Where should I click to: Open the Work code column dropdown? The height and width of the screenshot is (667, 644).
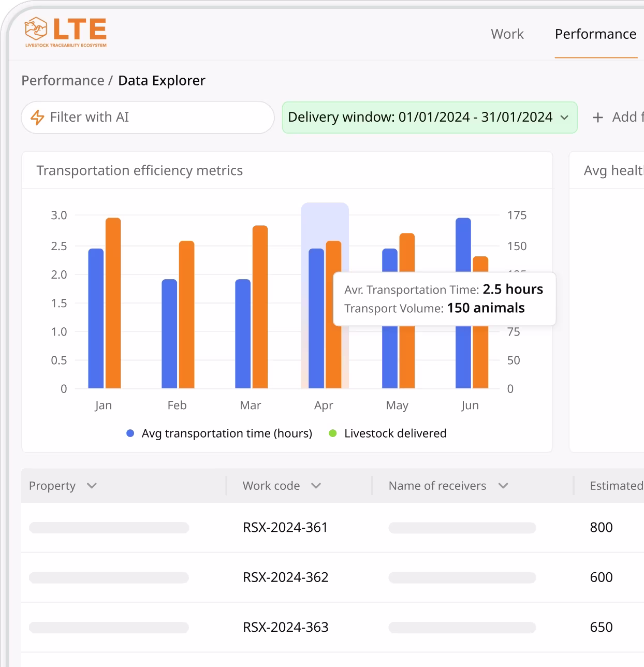(271, 486)
